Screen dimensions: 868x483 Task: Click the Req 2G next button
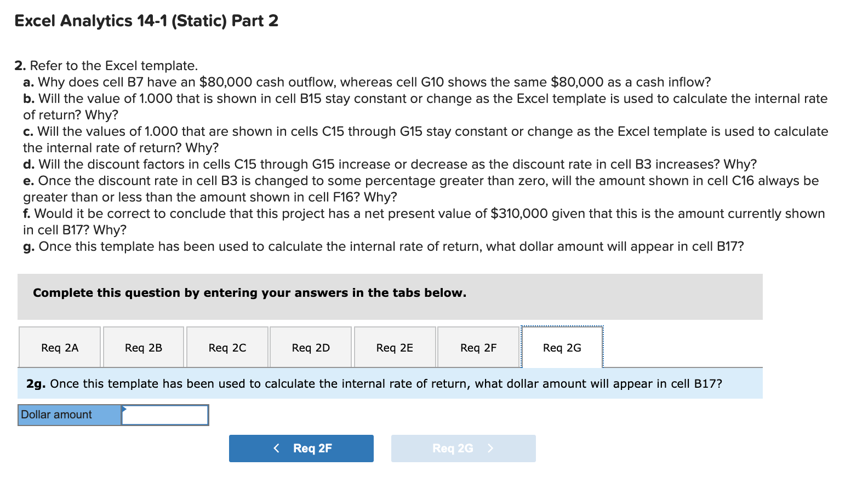463,448
